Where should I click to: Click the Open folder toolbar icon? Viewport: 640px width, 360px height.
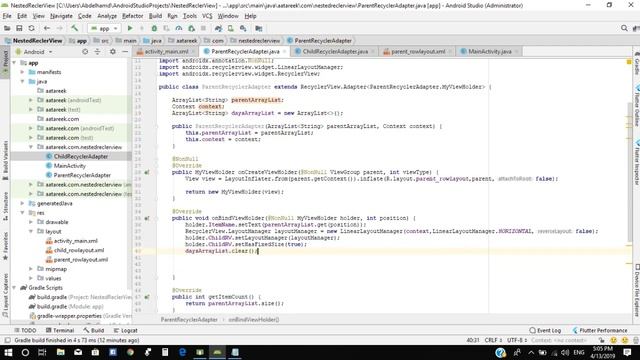point(7,28)
